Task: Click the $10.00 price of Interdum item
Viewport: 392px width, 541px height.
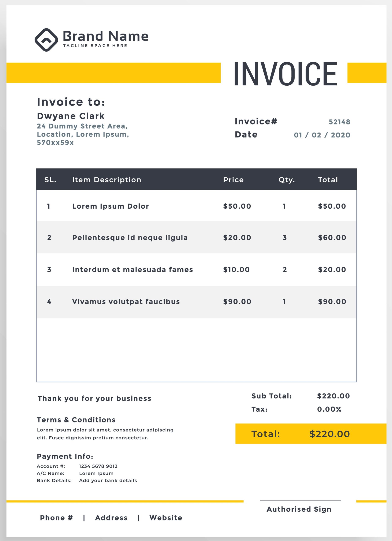Action: coord(236,270)
